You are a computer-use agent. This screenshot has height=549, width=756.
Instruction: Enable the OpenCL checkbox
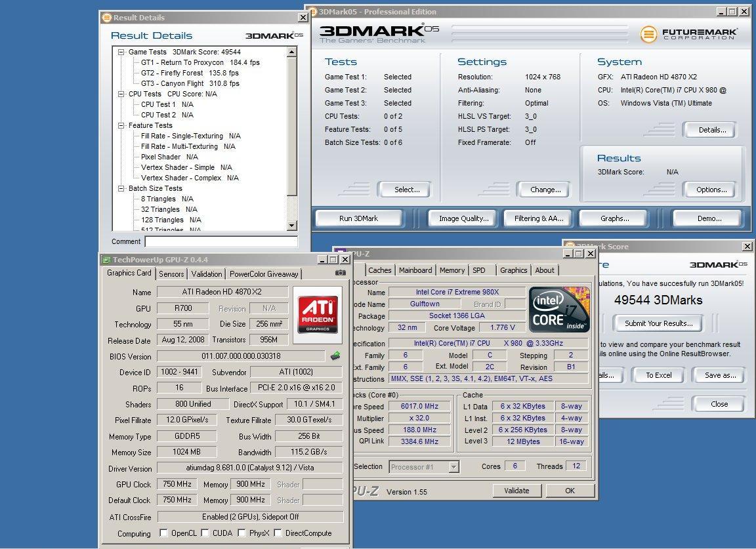pos(163,533)
